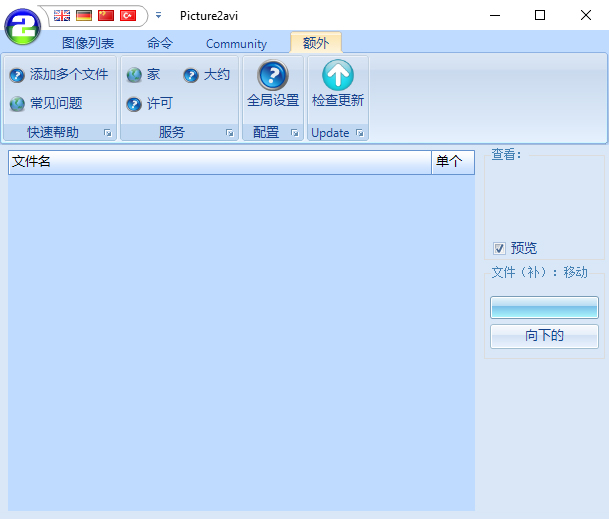Screen dimensions: 609x520
Task: Click the 添加多个文件 help icon
Action: click(17, 75)
